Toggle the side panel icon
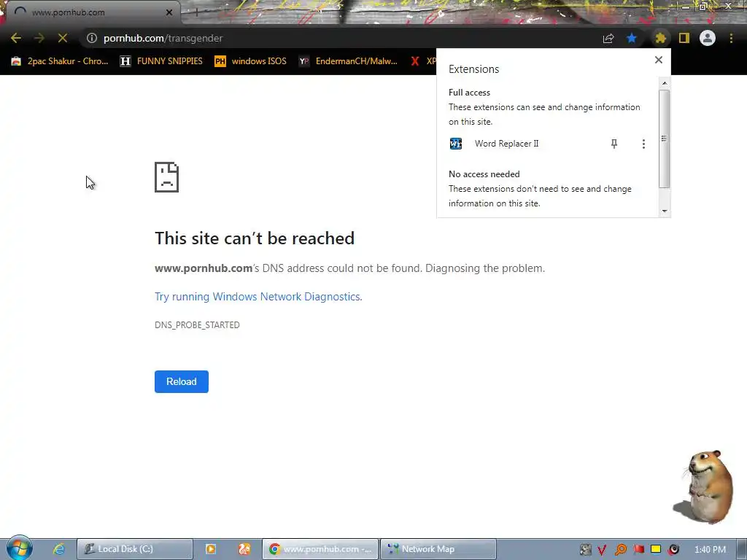This screenshot has width=747, height=560. point(684,38)
